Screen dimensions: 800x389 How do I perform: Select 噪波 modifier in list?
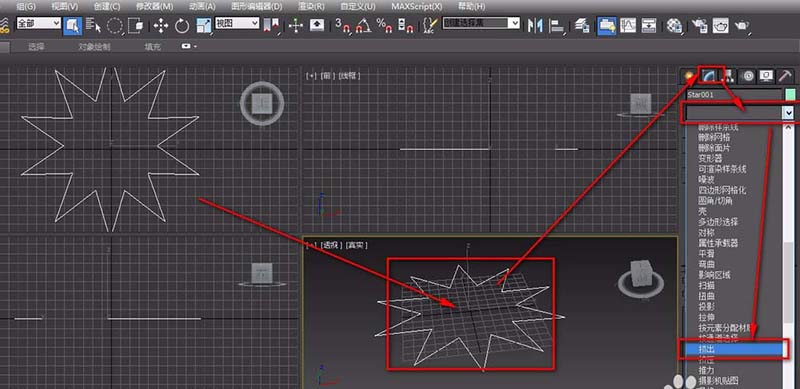coord(707,179)
